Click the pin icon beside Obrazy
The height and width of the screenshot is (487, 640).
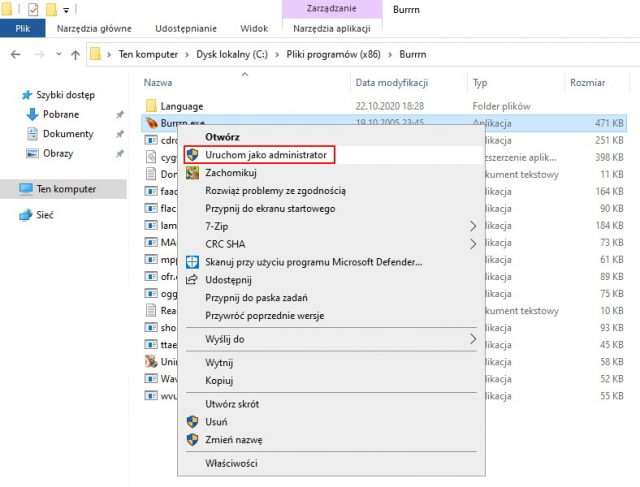[120, 153]
